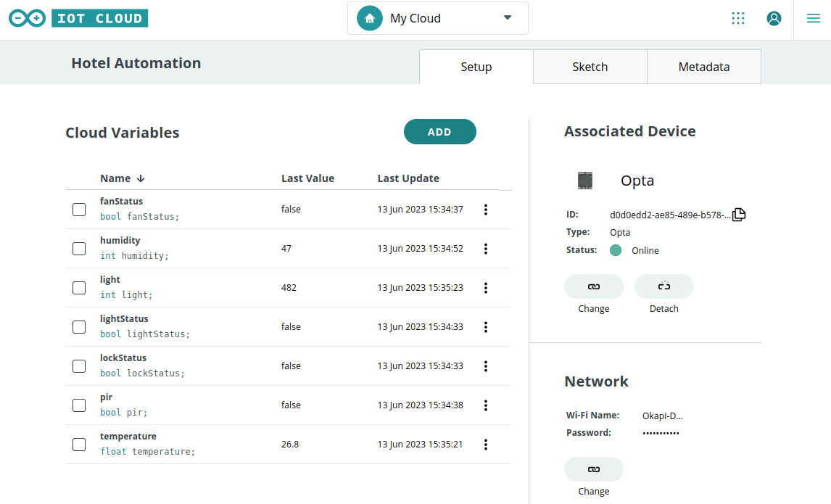Change the Wi-Fi network credentials
Screen dimensions: 831x504
[593, 469]
